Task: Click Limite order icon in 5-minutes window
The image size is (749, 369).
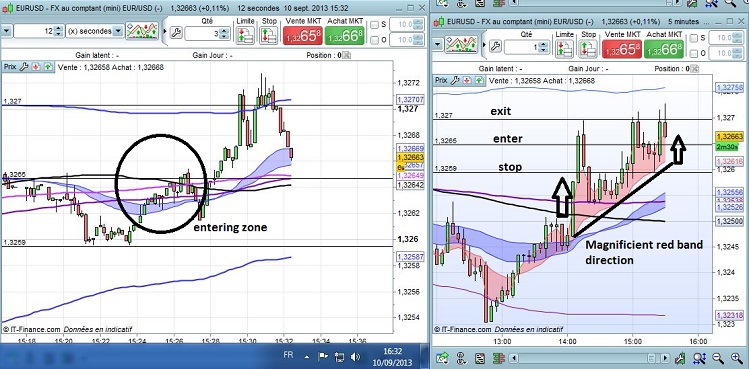Action: (565, 49)
